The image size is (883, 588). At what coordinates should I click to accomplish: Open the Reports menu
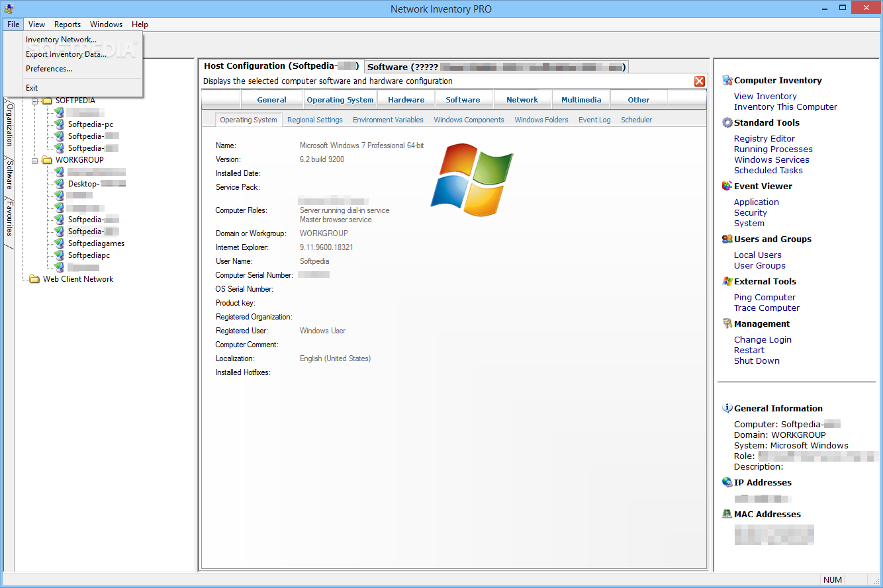point(68,24)
